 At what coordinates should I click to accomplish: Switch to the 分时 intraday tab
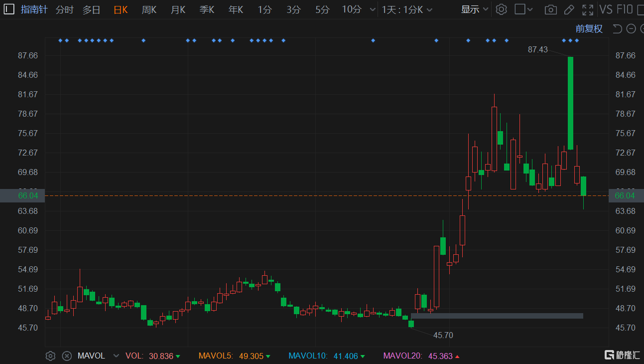[x=64, y=9]
